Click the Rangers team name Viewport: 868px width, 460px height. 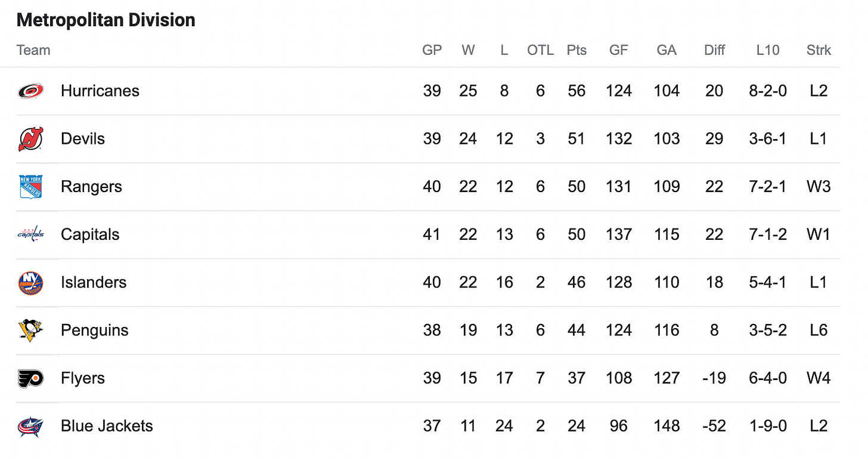point(91,187)
